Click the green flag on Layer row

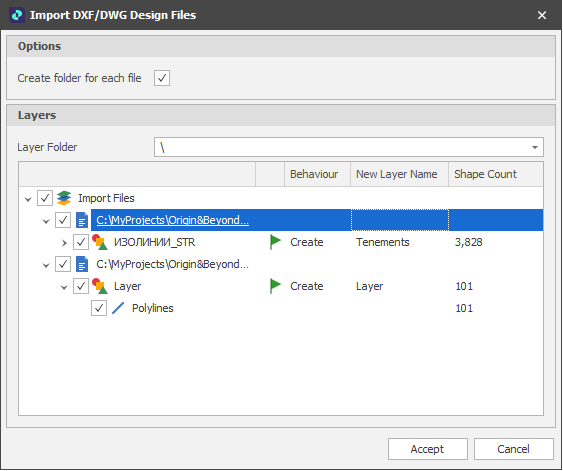coord(275,286)
